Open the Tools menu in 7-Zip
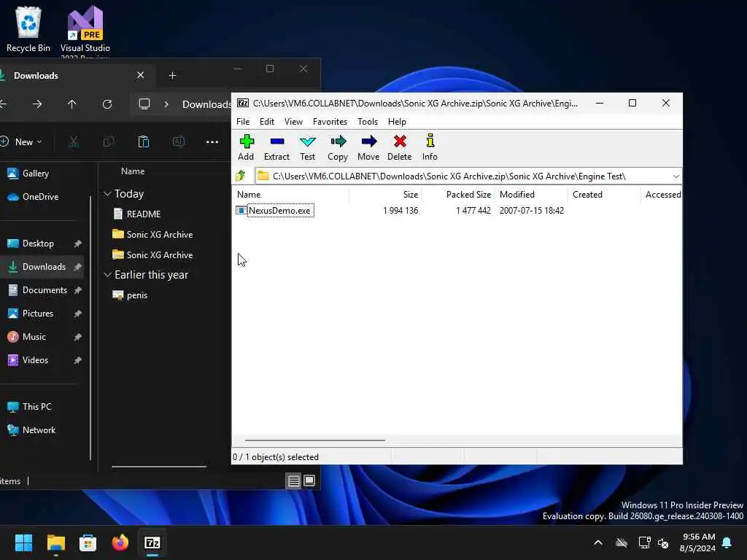 pos(368,122)
